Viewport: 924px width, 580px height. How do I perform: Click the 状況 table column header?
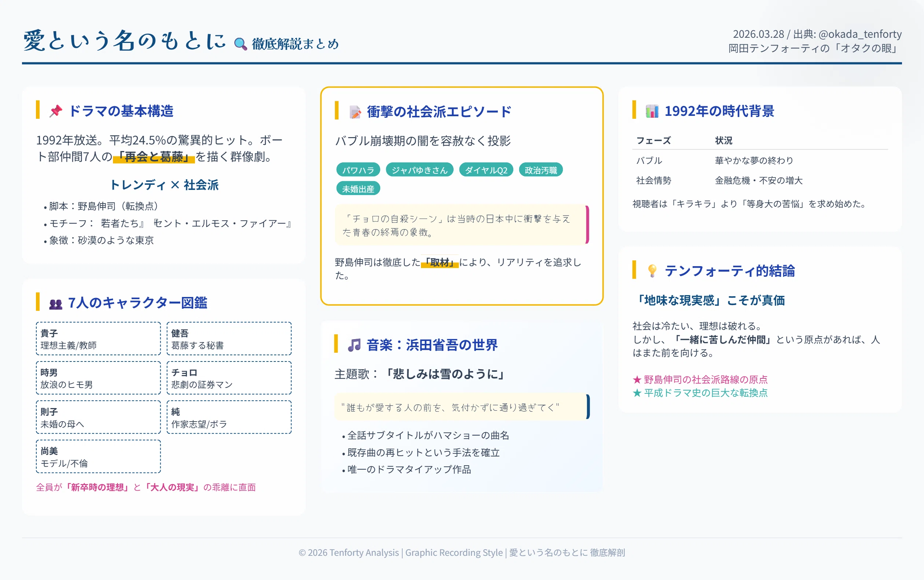[x=723, y=140]
